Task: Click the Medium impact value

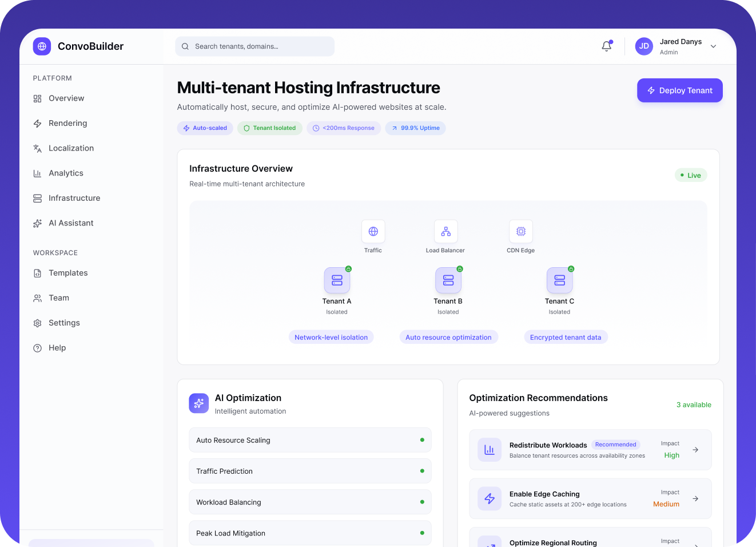Action: click(x=666, y=504)
